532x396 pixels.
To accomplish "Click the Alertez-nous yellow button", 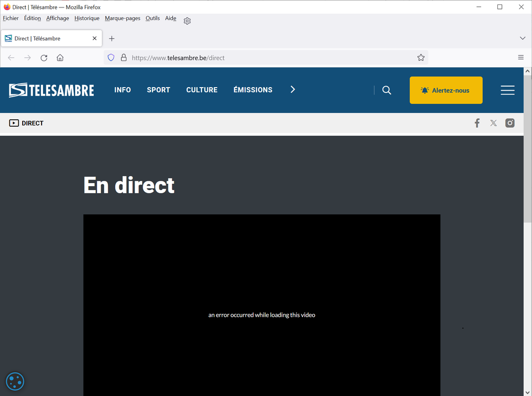I will pos(446,90).
